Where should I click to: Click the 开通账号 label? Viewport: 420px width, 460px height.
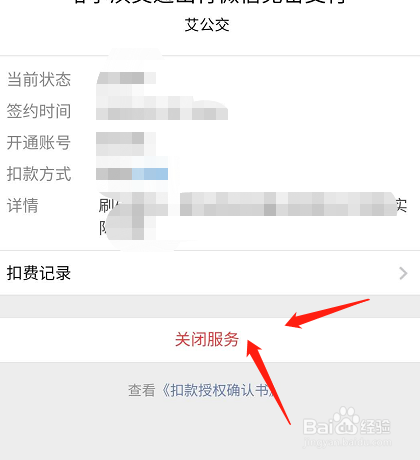click(x=39, y=143)
